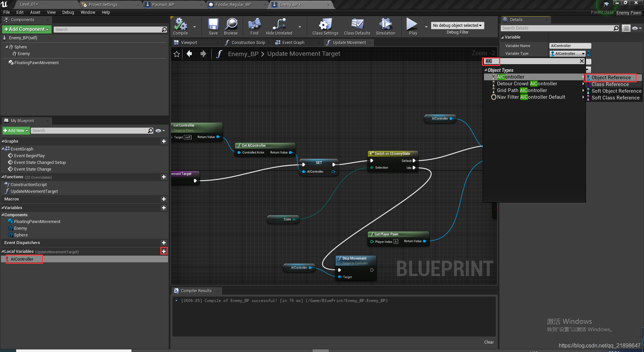The height and width of the screenshot is (352, 644).
Task: Save the blueprint with Save icon
Action: 213,27
